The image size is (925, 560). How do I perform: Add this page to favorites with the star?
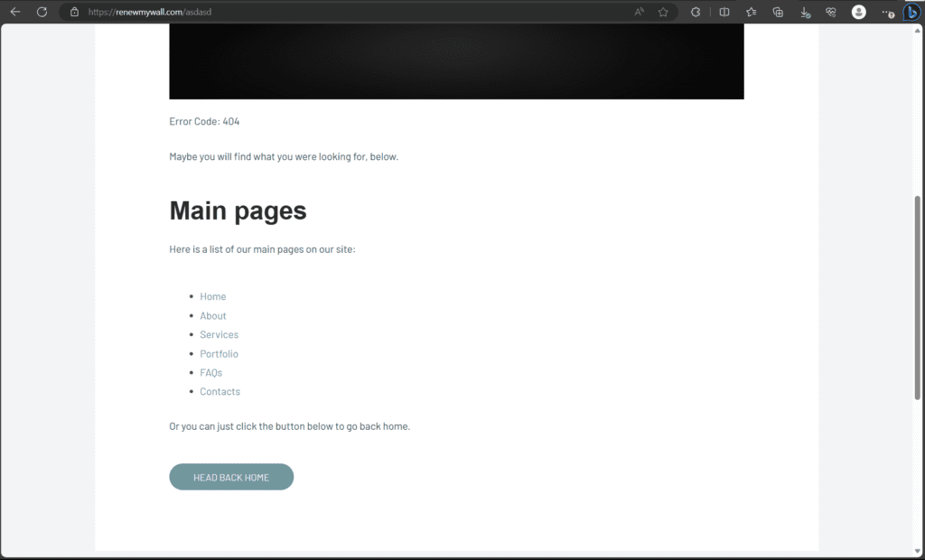(663, 12)
